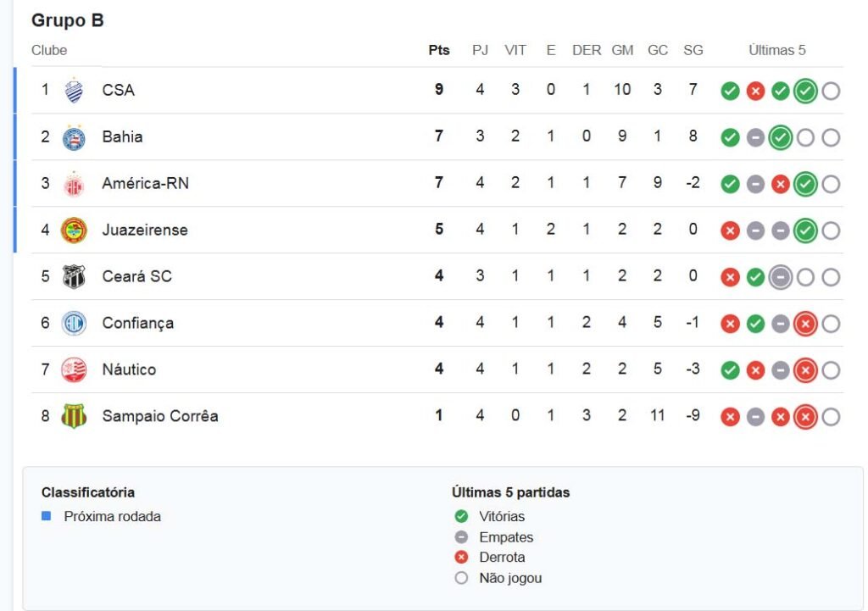Click the Confiança club crest
Viewport: 868px width, 611px height.
(74, 323)
